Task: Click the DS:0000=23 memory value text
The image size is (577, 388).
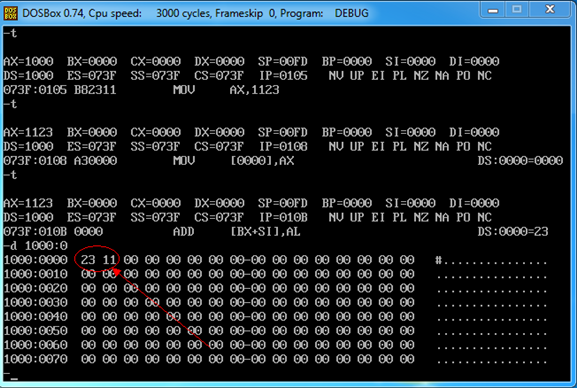Action: click(513, 232)
